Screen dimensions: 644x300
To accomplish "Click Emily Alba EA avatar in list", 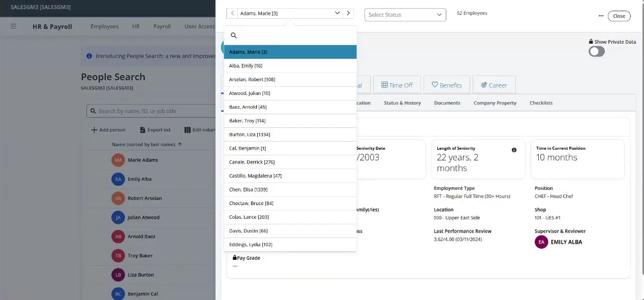I will click(x=118, y=179).
